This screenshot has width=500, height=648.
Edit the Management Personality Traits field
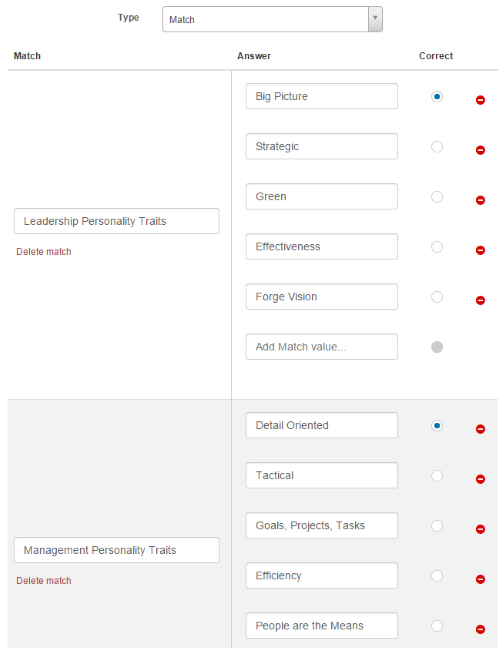[x=117, y=550]
